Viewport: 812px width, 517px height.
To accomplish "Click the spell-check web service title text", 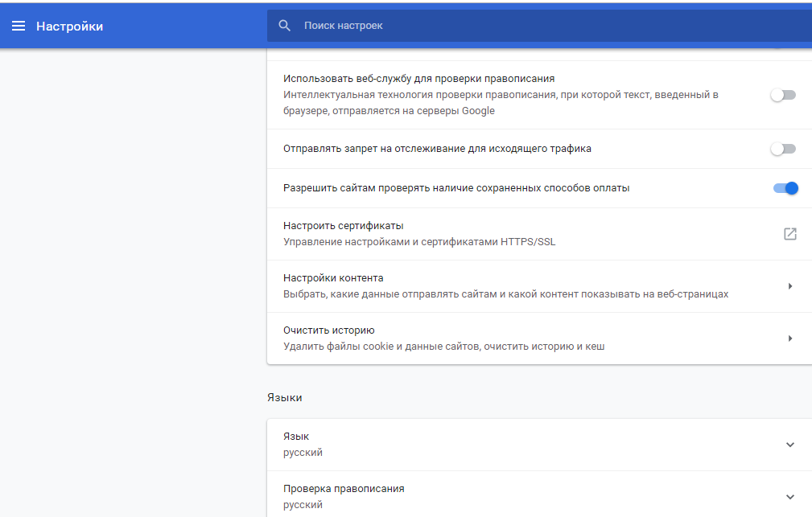I will [x=419, y=79].
